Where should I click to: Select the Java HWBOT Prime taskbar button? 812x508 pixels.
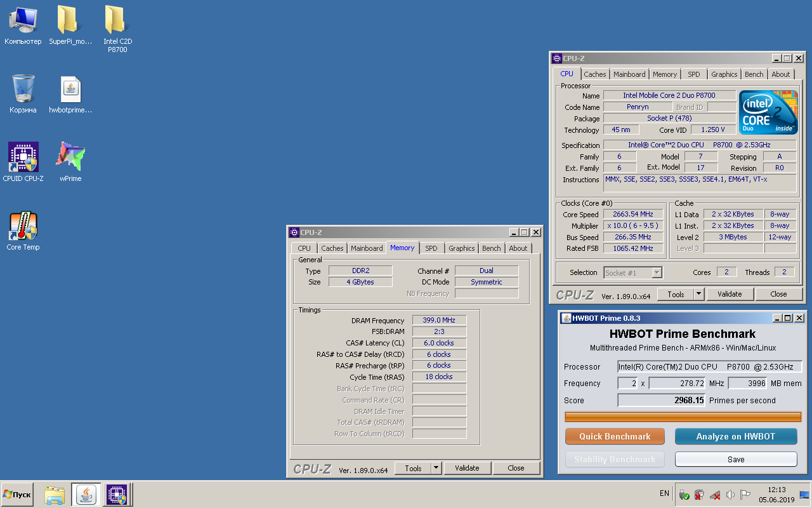click(86, 494)
